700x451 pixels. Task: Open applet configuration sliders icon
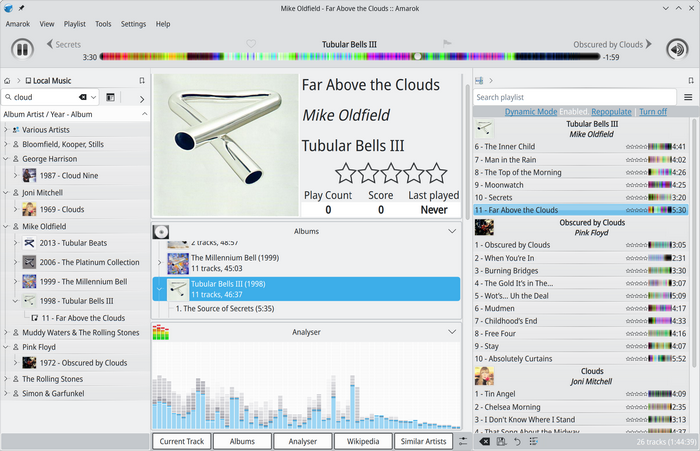coord(463,441)
